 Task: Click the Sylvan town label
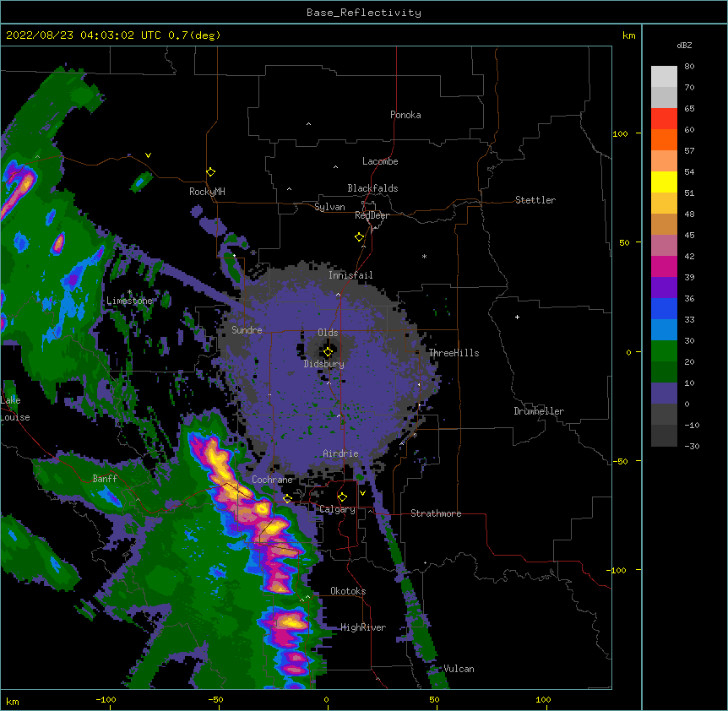point(329,207)
